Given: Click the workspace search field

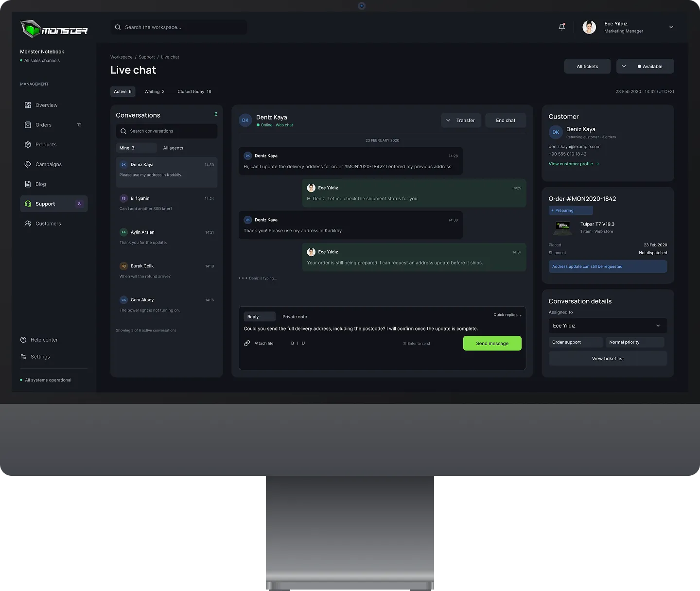Looking at the screenshot, I should point(179,27).
